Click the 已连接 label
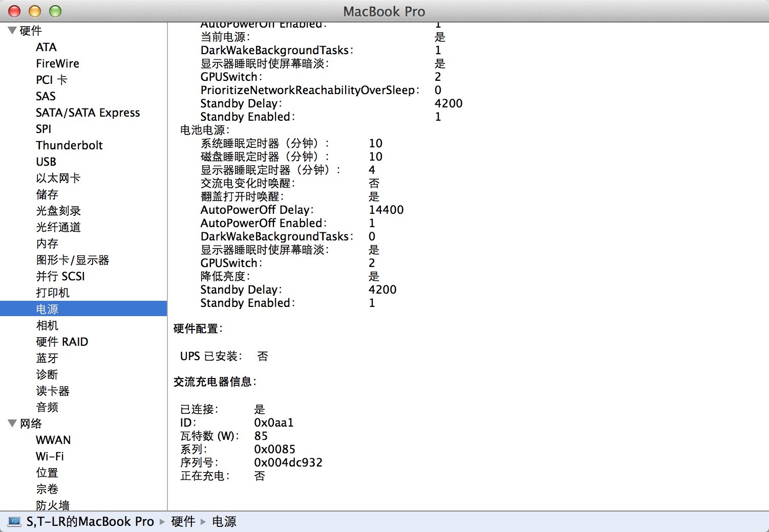Viewport: 769px width, 532px height. coord(199,409)
